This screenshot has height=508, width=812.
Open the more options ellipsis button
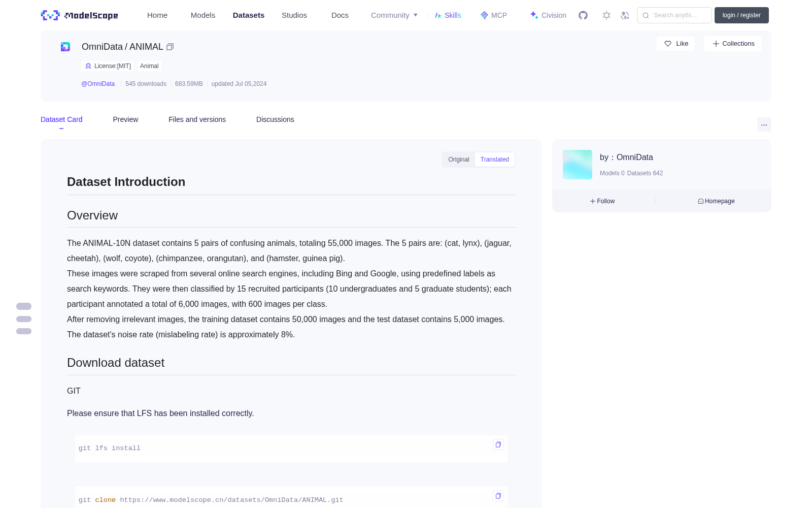point(764,124)
